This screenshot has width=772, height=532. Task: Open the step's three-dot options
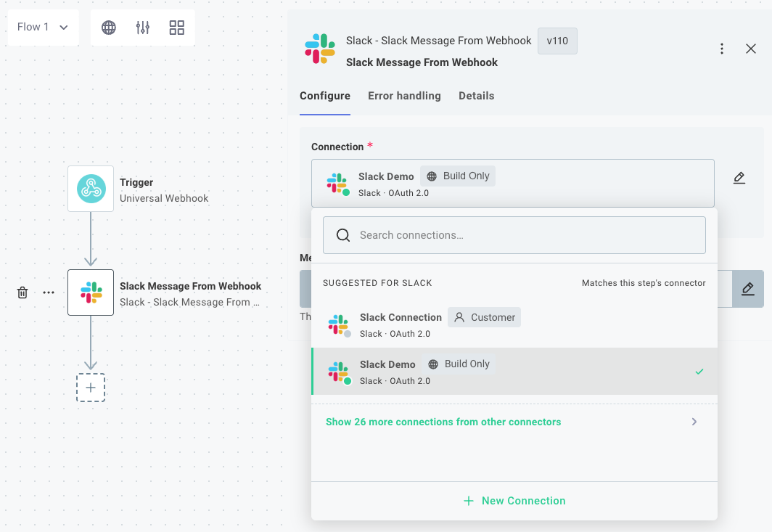pyautogui.click(x=48, y=292)
